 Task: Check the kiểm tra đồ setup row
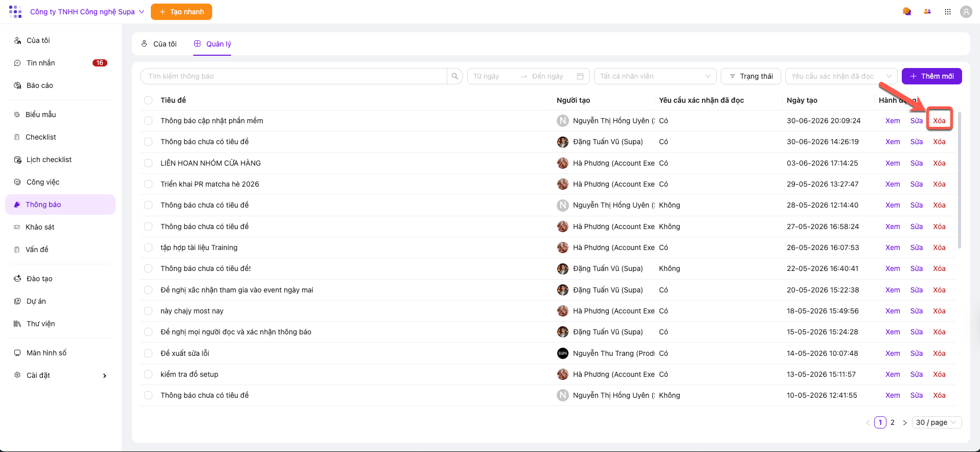(148, 374)
